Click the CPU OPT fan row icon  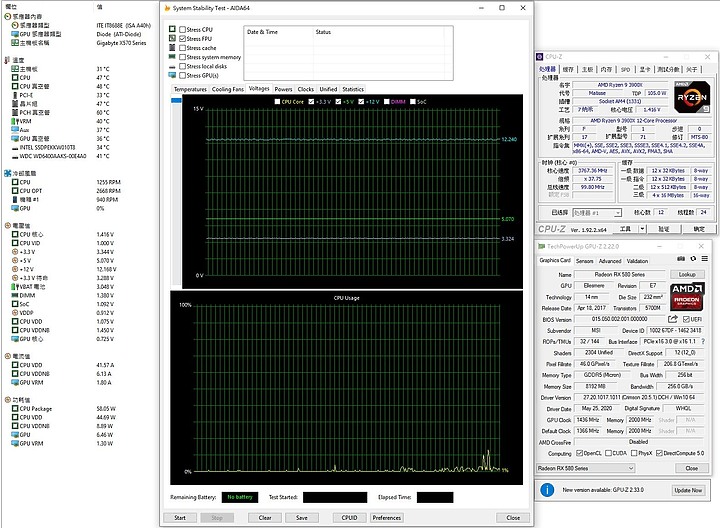pyautogui.click(x=15, y=191)
